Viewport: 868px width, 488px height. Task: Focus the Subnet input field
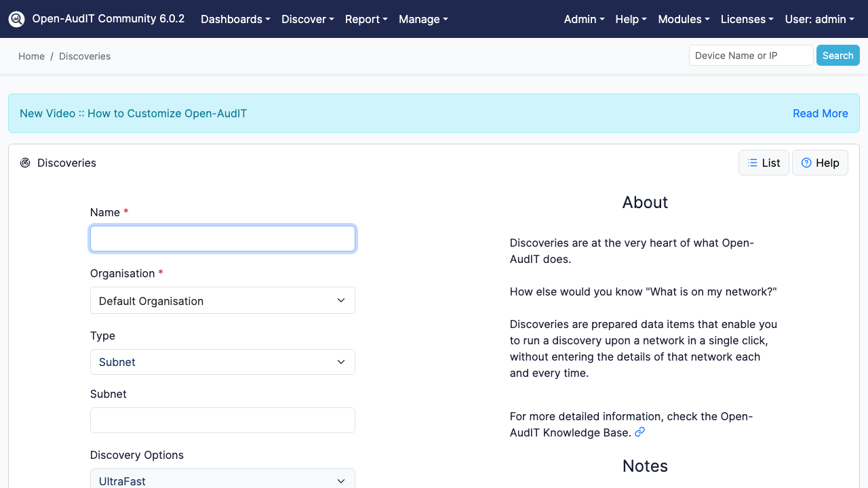[222, 420]
